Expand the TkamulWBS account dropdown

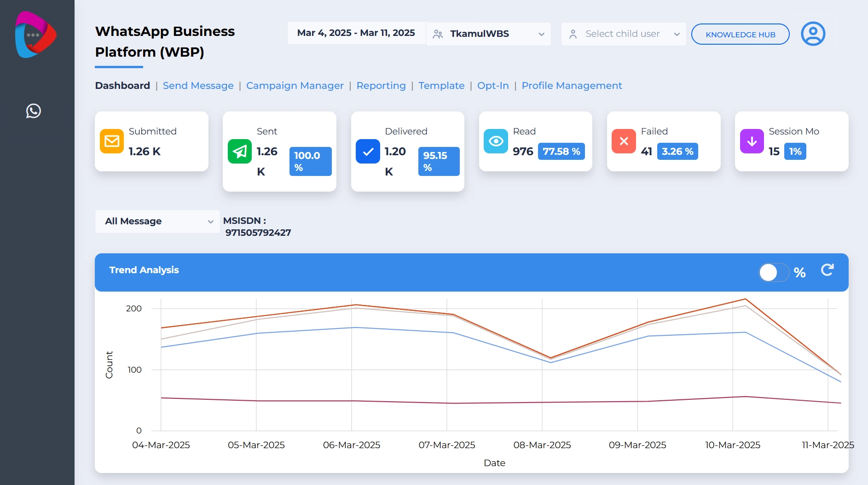pyautogui.click(x=488, y=34)
